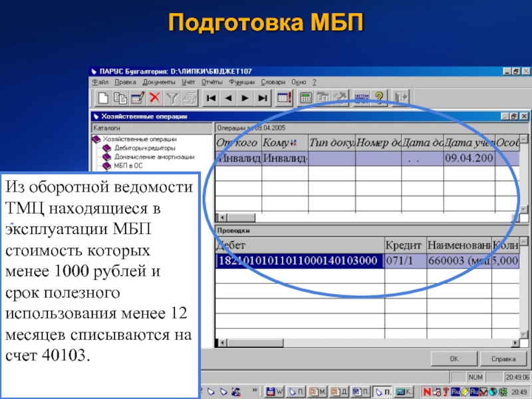Select debit account 18210101011011000140103000 cell
Screen dimensions: 532x399
coord(300,261)
